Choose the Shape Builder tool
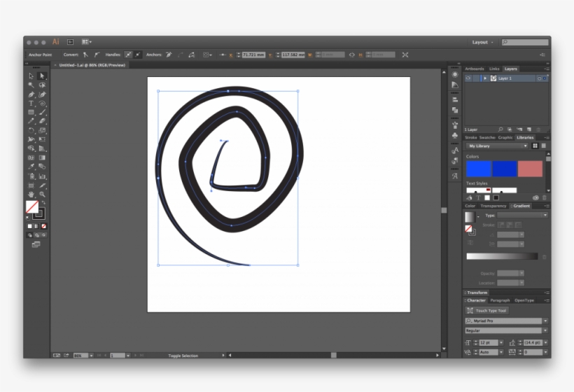This screenshot has width=574, height=392. (31, 148)
